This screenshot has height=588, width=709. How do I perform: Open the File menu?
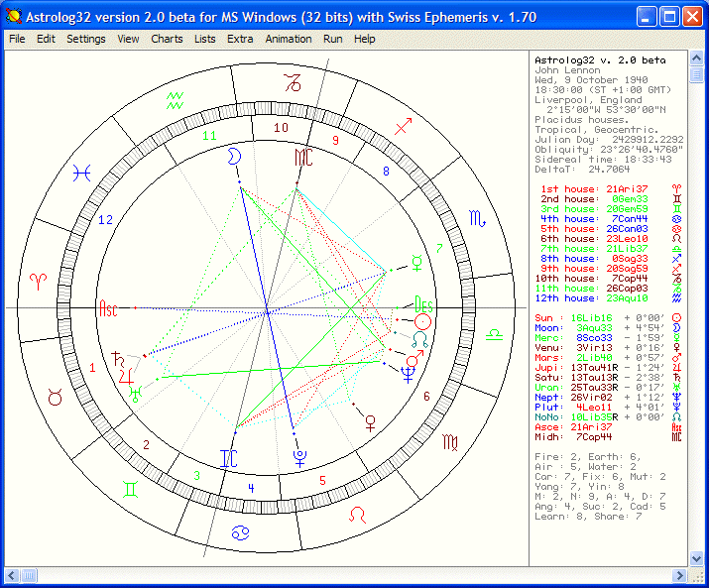click(17, 39)
